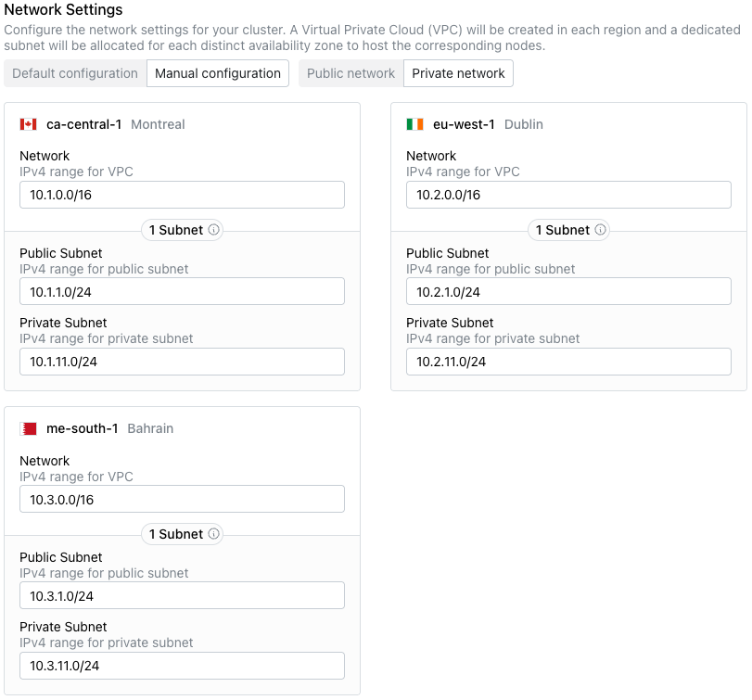Click the eu-west-1 VPC range input 10.2.0.0/16
The image size is (752, 700).
coord(568,195)
